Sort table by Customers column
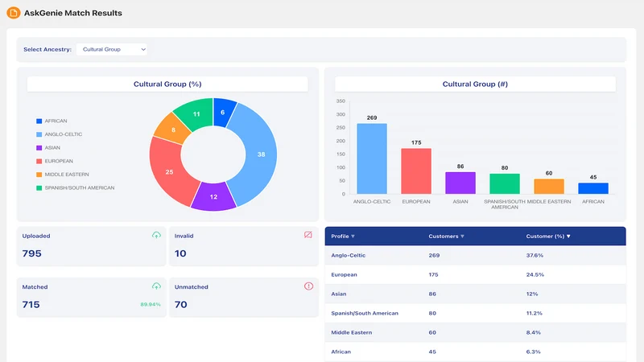The width and height of the screenshot is (644, 362). 447,237
